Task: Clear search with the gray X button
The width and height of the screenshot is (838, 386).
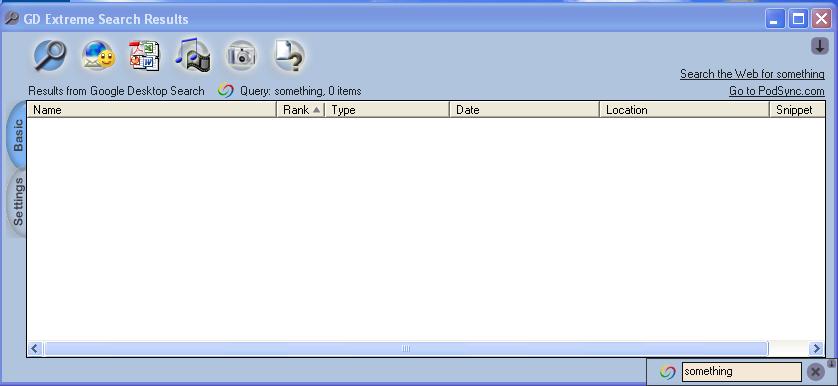Action: click(815, 372)
